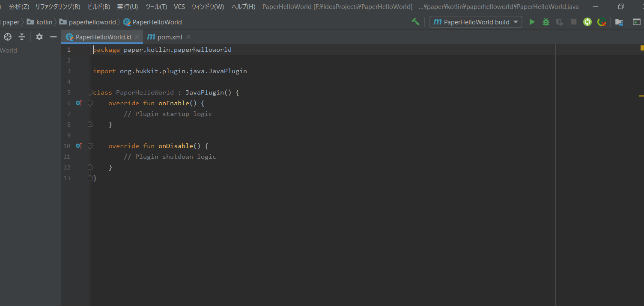
Task: Click the fold end marker on line 13
Action: click(x=90, y=178)
